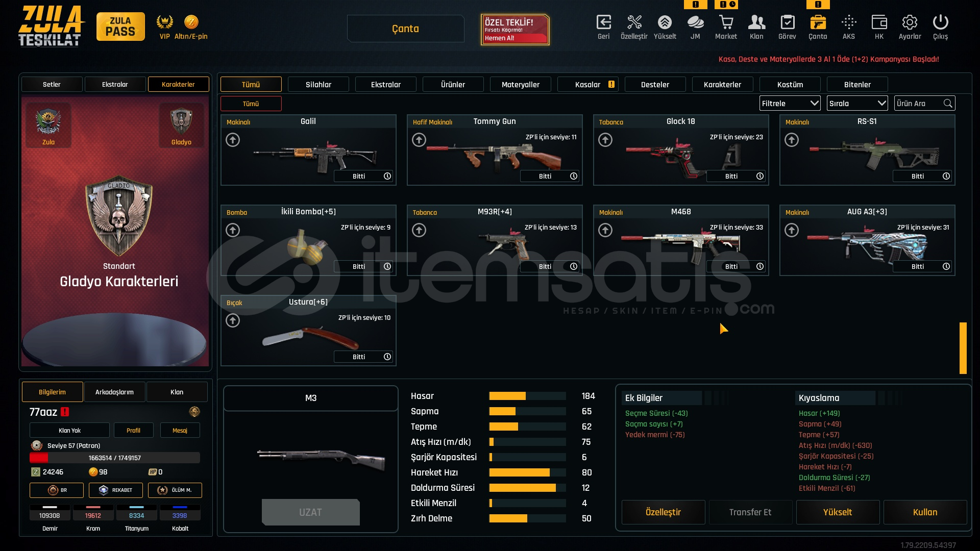Click the Kullan button
980x551 pixels.
coord(925,512)
